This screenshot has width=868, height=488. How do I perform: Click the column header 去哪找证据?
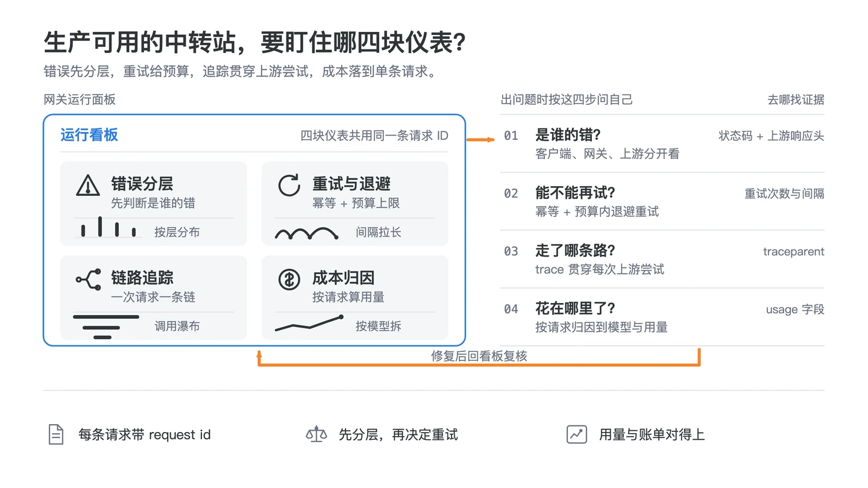(796, 99)
